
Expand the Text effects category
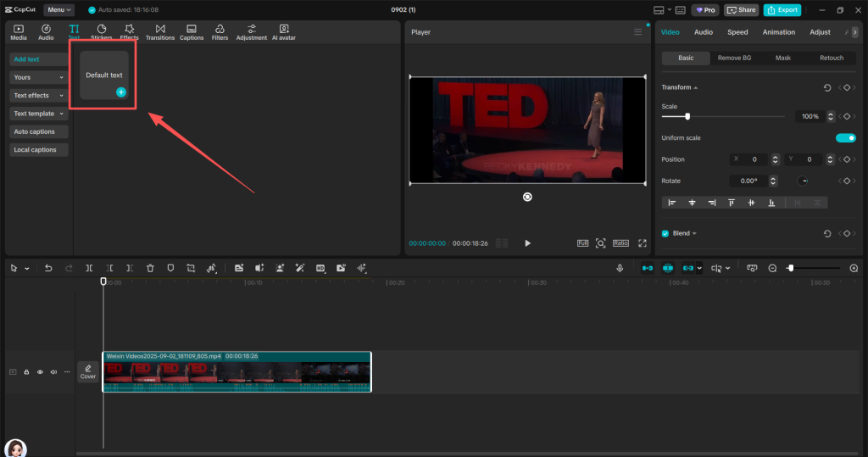coord(38,96)
